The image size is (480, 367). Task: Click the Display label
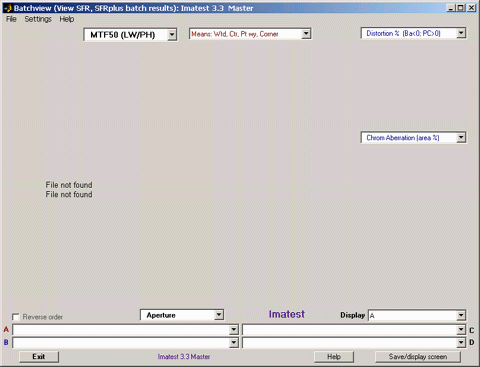[353, 315]
